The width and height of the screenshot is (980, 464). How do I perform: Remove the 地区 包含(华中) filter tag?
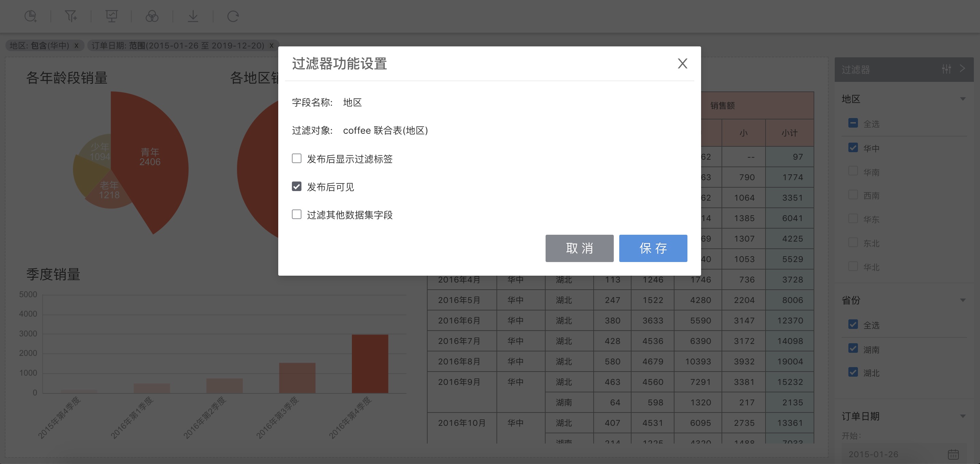coord(76,45)
